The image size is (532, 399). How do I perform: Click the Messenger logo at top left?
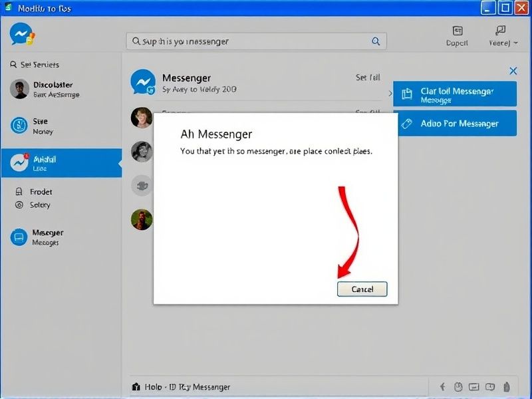click(x=22, y=34)
